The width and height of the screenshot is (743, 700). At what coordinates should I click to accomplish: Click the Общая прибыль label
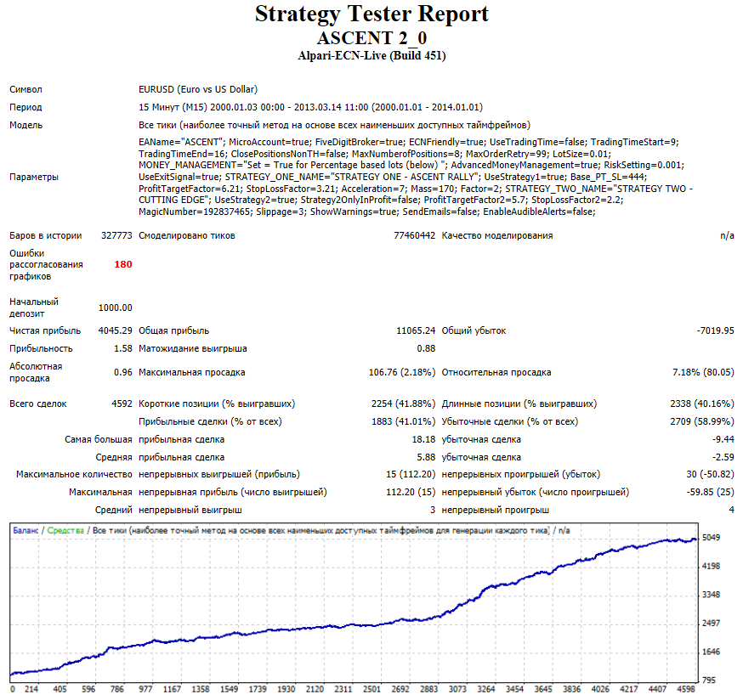(x=173, y=331)
